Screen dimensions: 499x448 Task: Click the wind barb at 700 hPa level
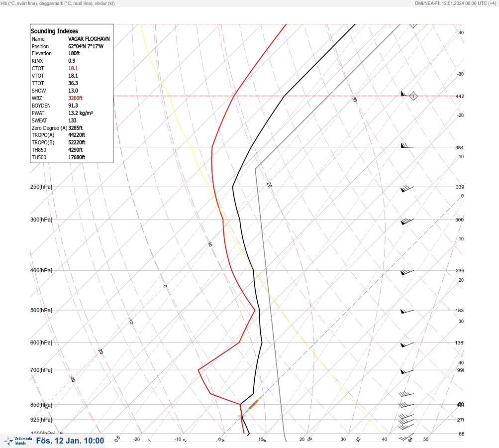tap(407, 371)
